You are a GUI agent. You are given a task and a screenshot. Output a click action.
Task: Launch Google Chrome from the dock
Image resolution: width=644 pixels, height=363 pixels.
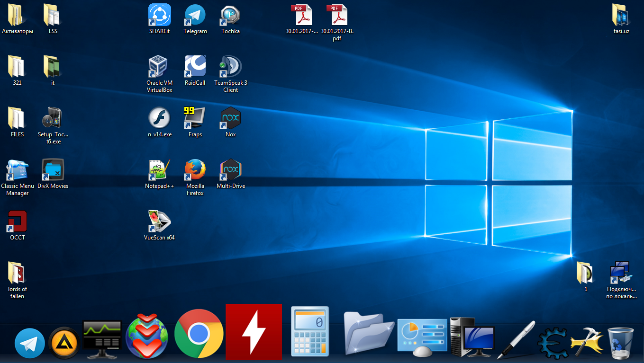point(199,334)
